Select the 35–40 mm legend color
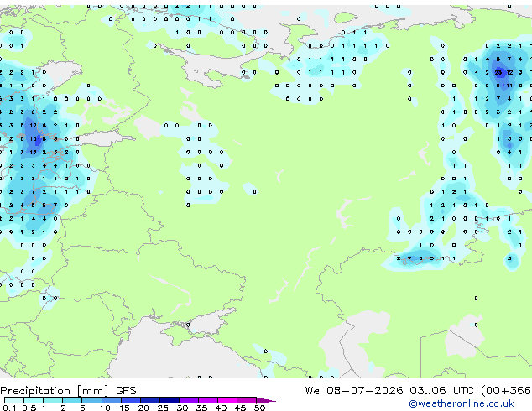The image size is (532, 411). (x=208, y=400)
